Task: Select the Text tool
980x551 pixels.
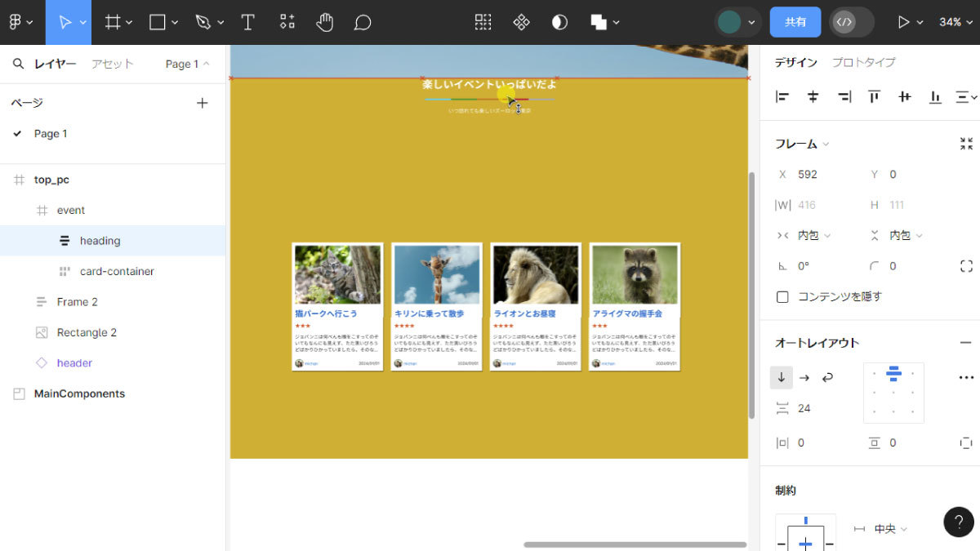Action: coord(248,22)
